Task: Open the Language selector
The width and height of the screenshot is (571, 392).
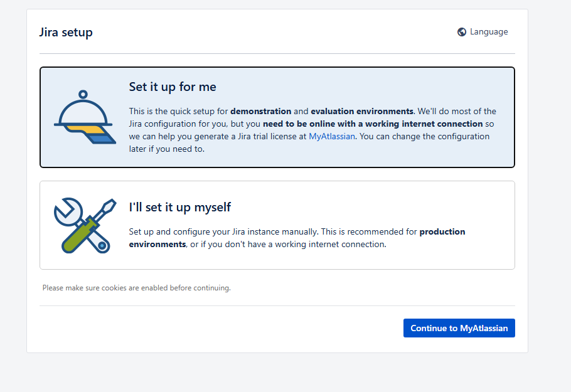Action: [488, 32]
